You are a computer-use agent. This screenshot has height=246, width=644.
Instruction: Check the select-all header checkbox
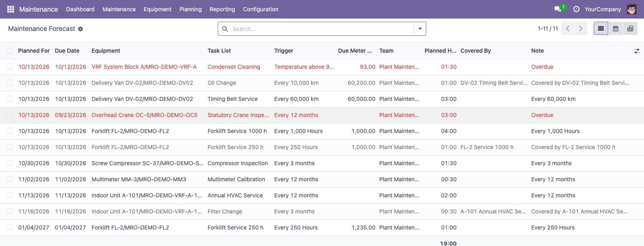tap(9, 51)
